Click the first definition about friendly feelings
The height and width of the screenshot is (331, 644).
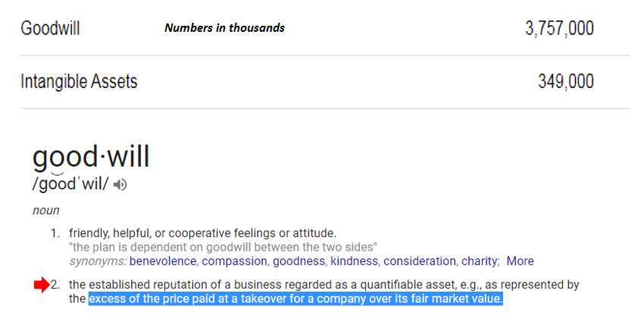pos(202,233)
